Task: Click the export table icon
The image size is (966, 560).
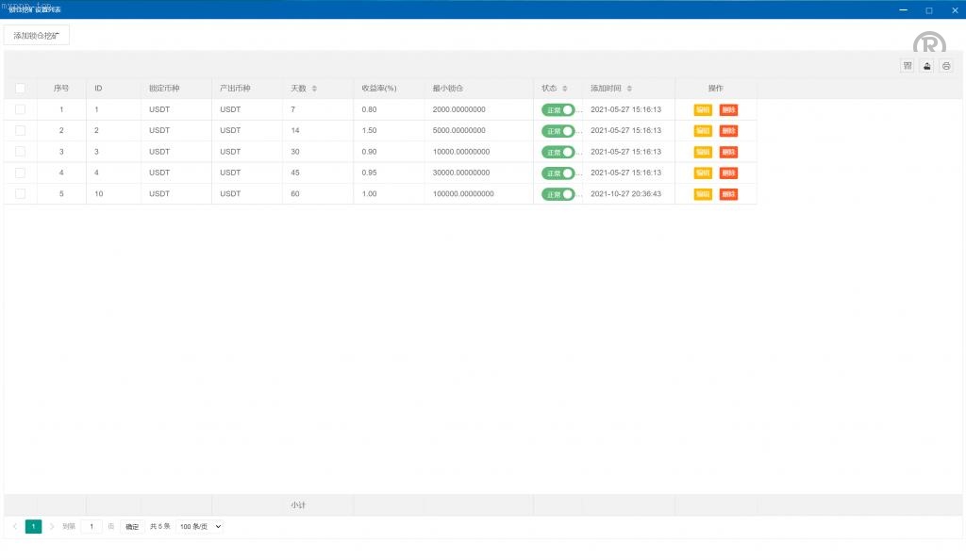Action: point(926,66)
